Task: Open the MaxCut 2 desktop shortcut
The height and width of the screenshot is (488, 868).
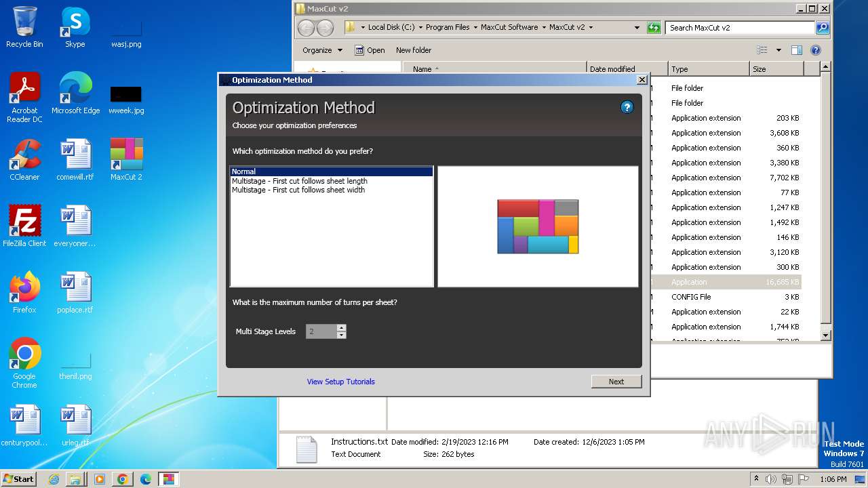Action: coord(126,161)
